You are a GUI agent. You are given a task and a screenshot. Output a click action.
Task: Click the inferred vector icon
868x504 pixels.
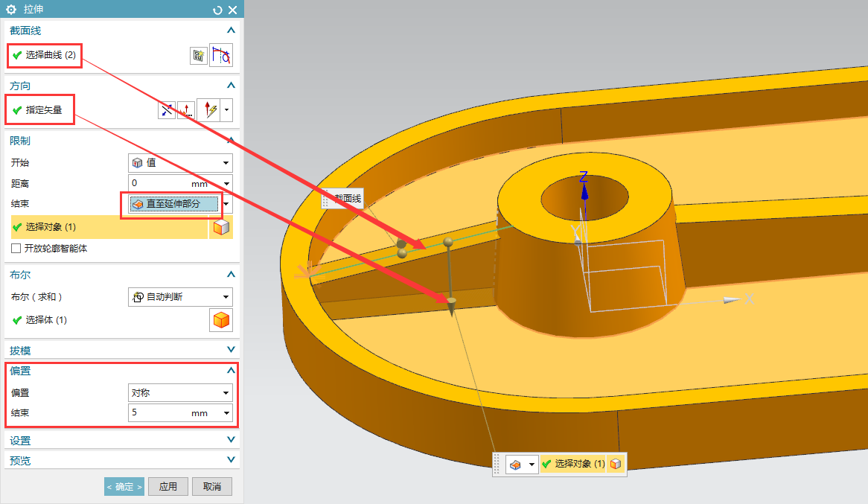pos(209,109)
